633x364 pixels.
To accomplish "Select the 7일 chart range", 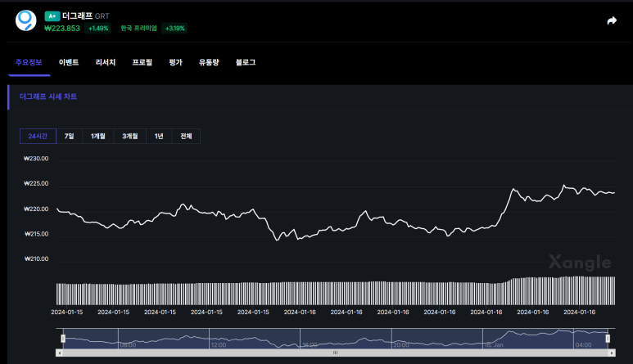I will tap(69, 137).
